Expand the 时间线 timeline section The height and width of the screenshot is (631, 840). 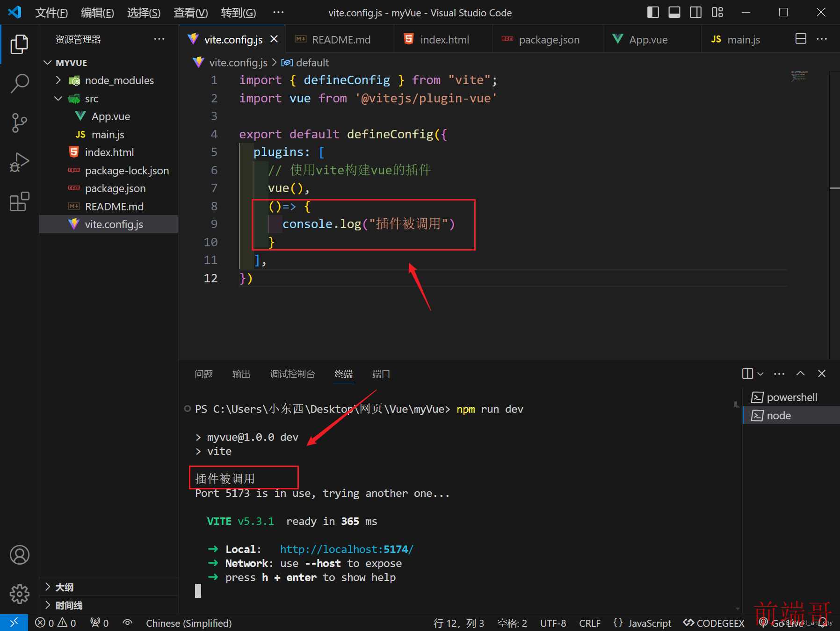click(109, 605)
